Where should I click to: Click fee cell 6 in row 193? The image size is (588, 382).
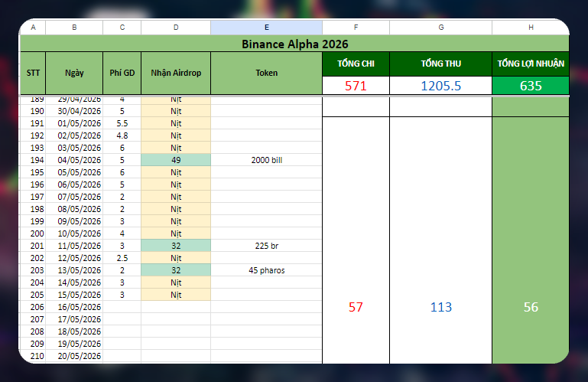(122, 148)
